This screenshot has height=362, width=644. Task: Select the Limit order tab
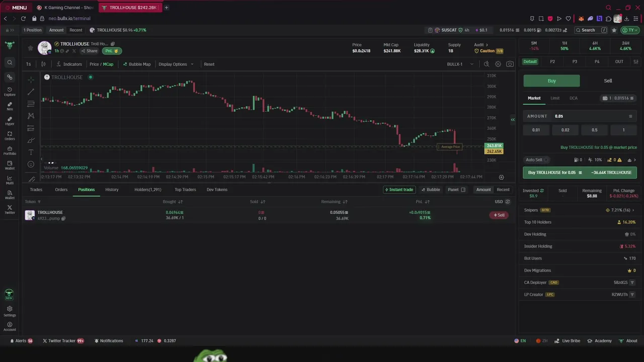(x=555, y=98)
